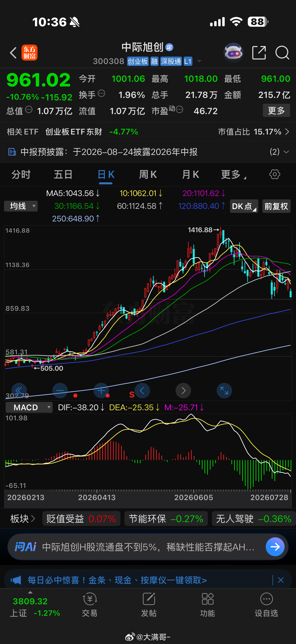Open 交易 trading tab

click(x=90, y=605)
